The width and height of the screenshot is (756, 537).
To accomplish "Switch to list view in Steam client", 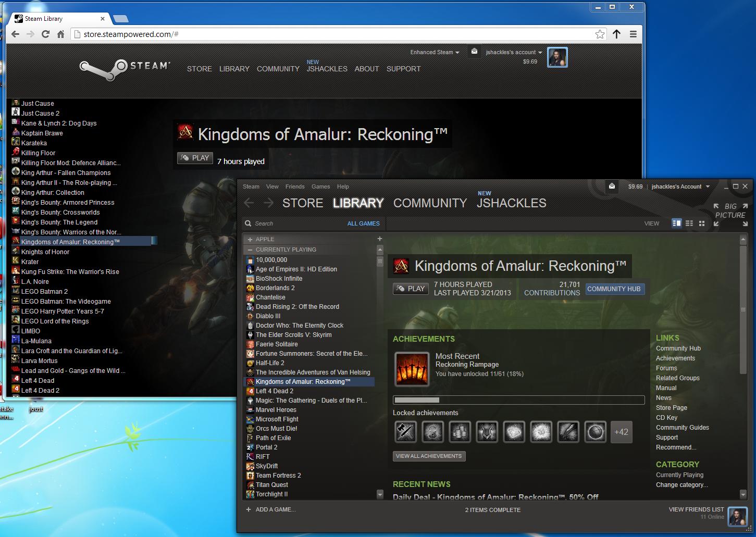I will tap(689, 223).
